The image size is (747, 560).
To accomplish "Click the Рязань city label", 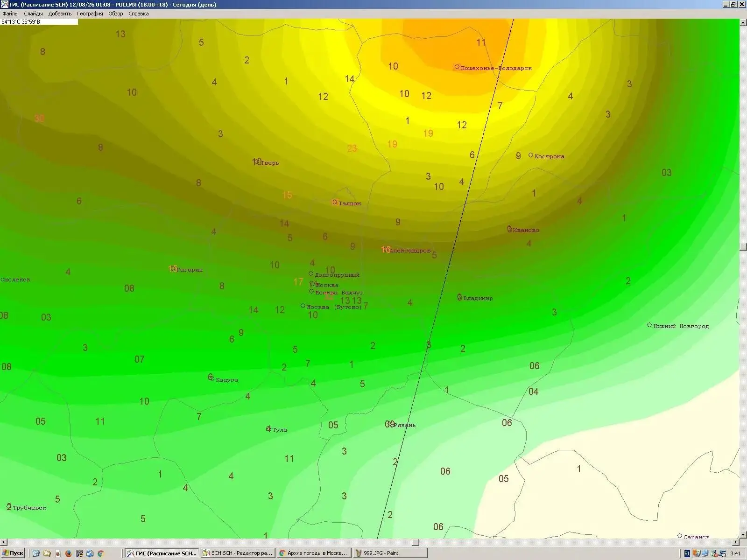I will [404, 425].
